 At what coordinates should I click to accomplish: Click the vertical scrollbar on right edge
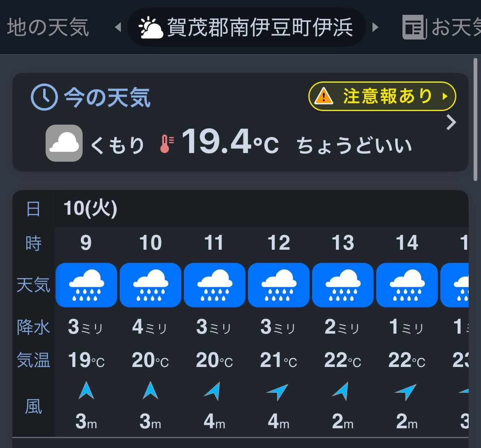pos(476,120)
